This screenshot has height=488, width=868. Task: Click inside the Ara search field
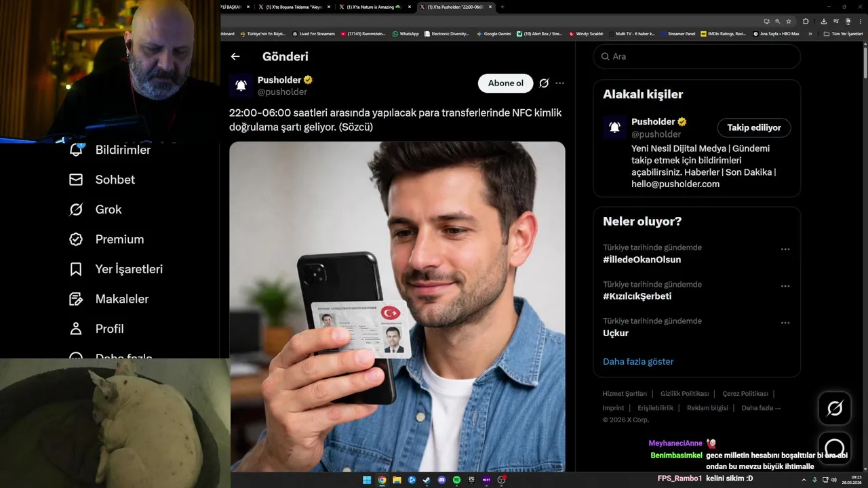click(697, 56)
